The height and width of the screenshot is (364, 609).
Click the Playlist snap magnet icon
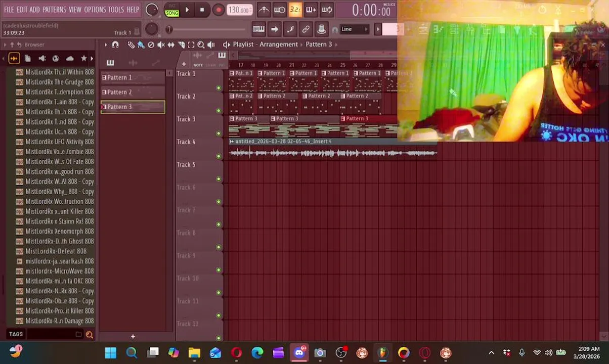tap(115, 44)
